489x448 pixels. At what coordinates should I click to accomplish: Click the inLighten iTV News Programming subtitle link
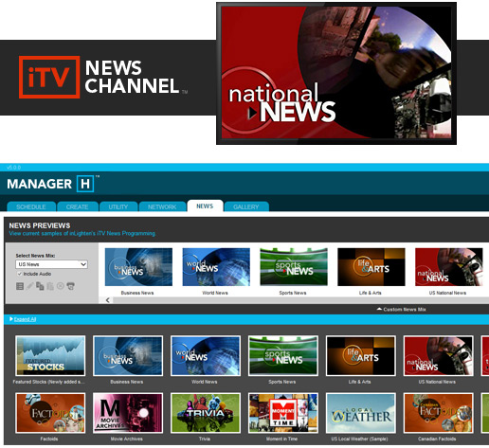(82, 234)
